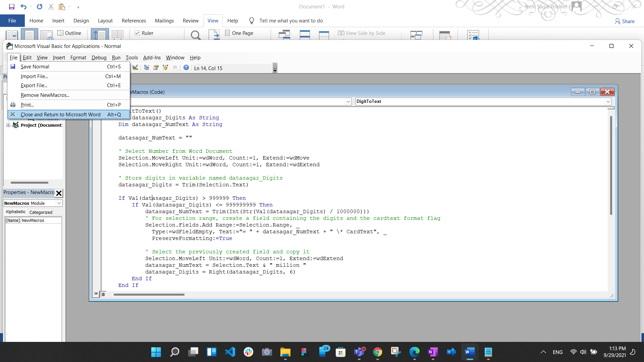Switch to the Categorized properties tab

tap(41, 212)
